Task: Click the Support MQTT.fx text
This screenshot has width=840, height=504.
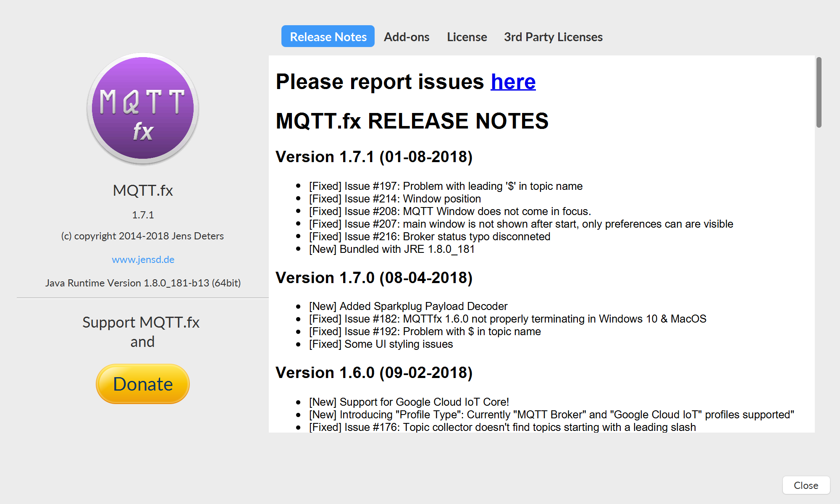Action: click(x=141, y=323)
